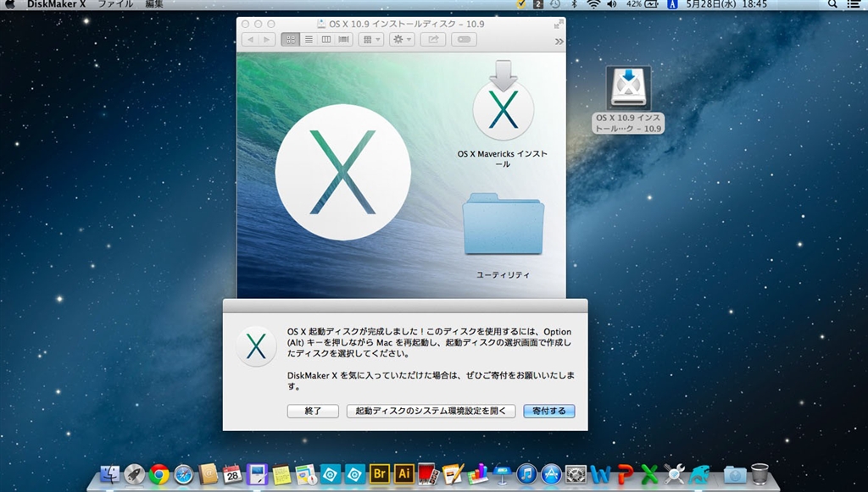Open Google Chrome from the Dock

159,474
